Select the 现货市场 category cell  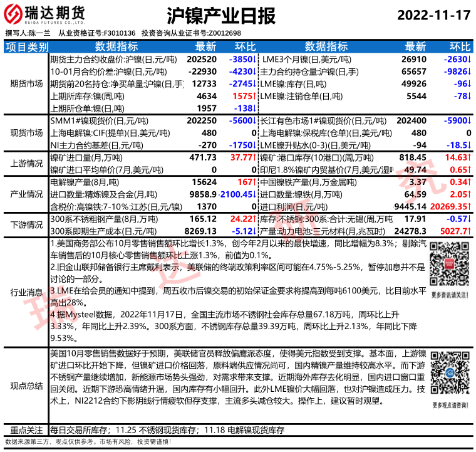point(26,133)
